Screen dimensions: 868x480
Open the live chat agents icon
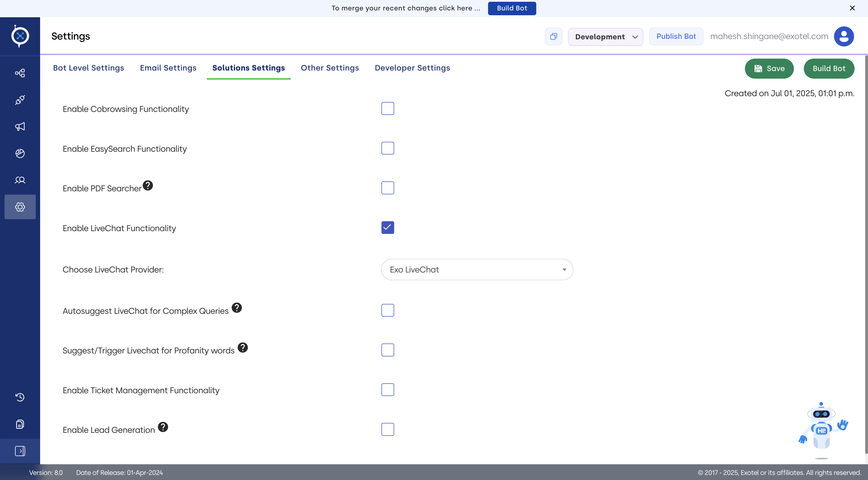pos(20,180)
